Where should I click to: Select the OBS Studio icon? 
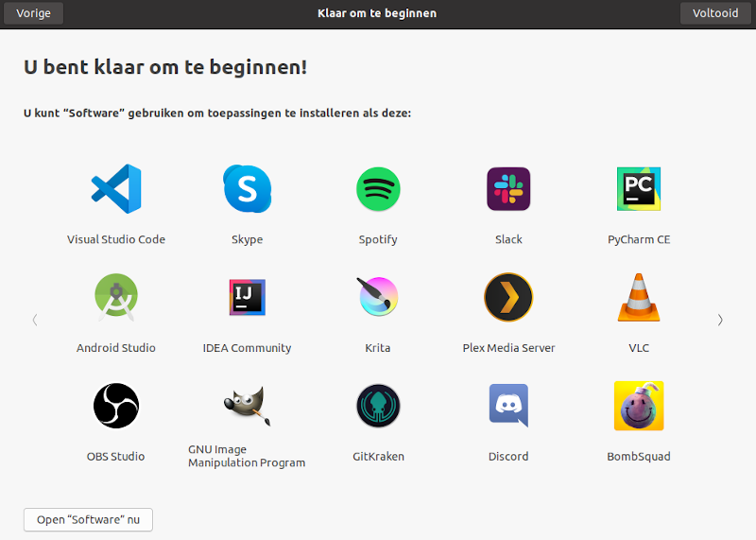pos(116,406)
